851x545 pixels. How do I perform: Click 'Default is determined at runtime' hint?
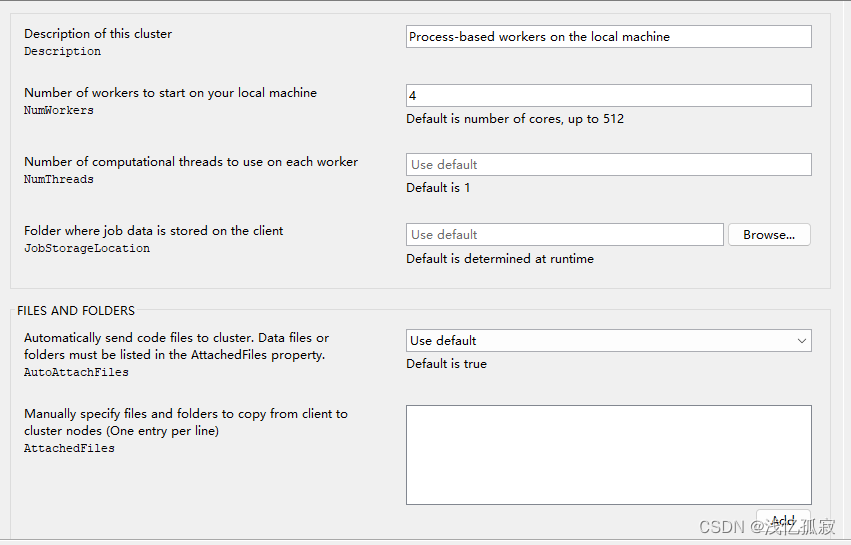pos(499,259)
